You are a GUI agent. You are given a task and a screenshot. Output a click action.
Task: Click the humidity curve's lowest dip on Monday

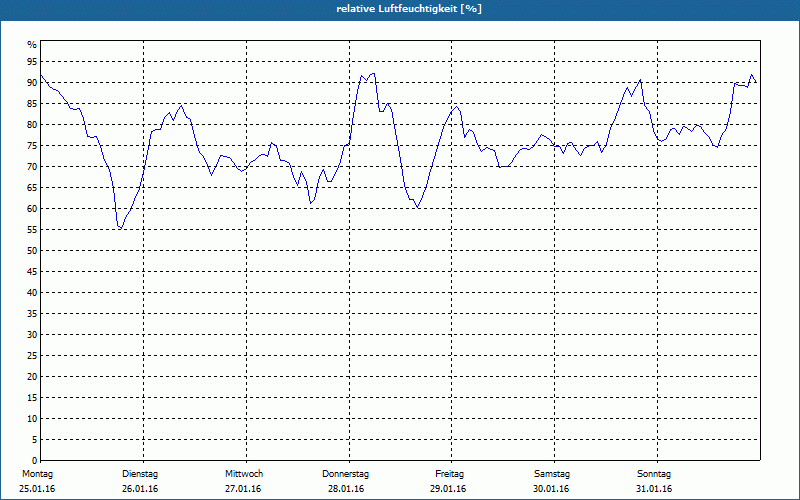(x=120, y=228)
